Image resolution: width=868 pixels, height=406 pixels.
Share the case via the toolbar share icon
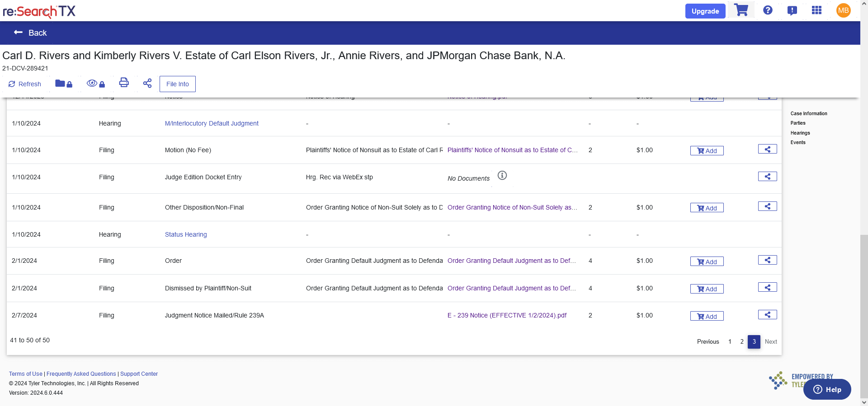147,83
